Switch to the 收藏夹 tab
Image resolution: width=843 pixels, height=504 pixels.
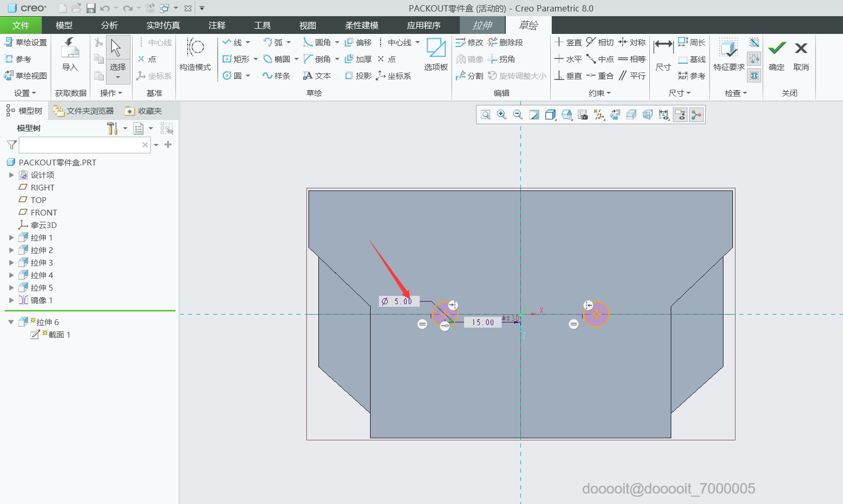coord(144,111)
